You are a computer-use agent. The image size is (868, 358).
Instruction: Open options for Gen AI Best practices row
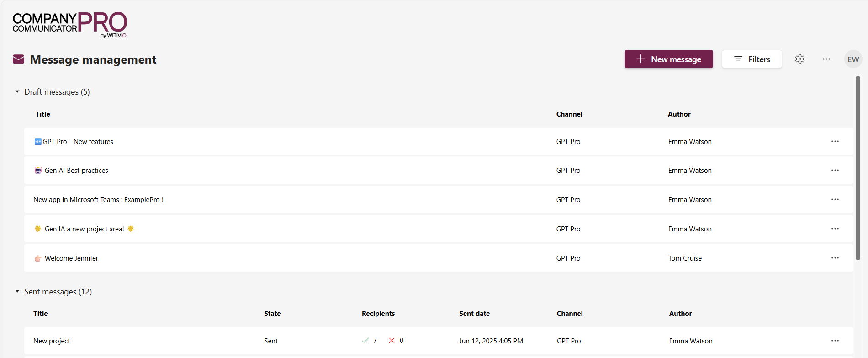tap(835, 170)
